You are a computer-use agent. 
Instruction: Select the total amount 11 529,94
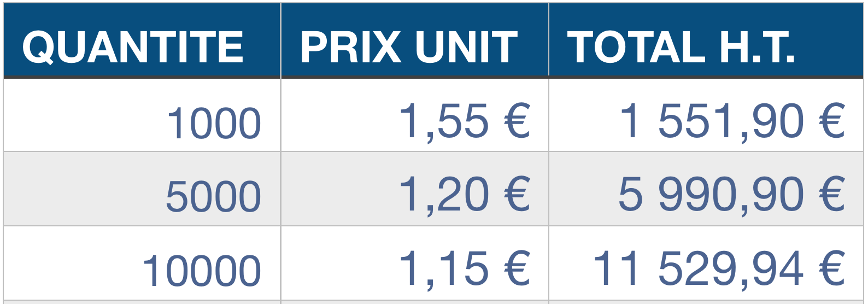[x=699, y=268]
